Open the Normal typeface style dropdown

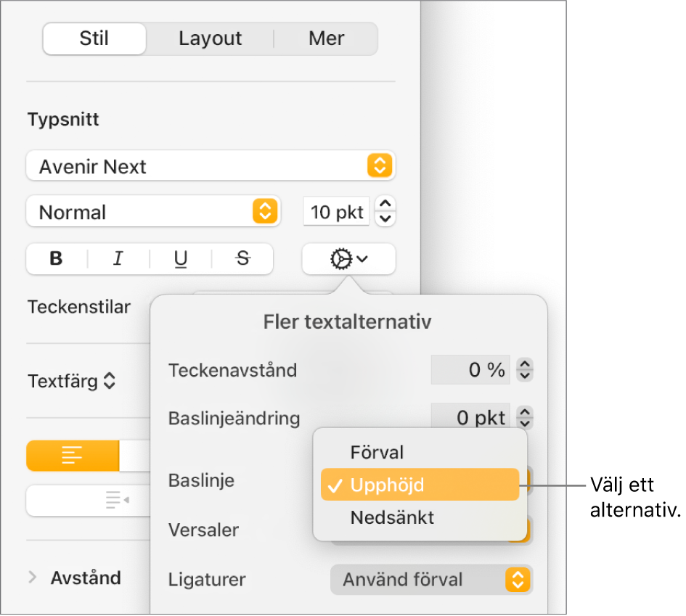pos(153,212)
